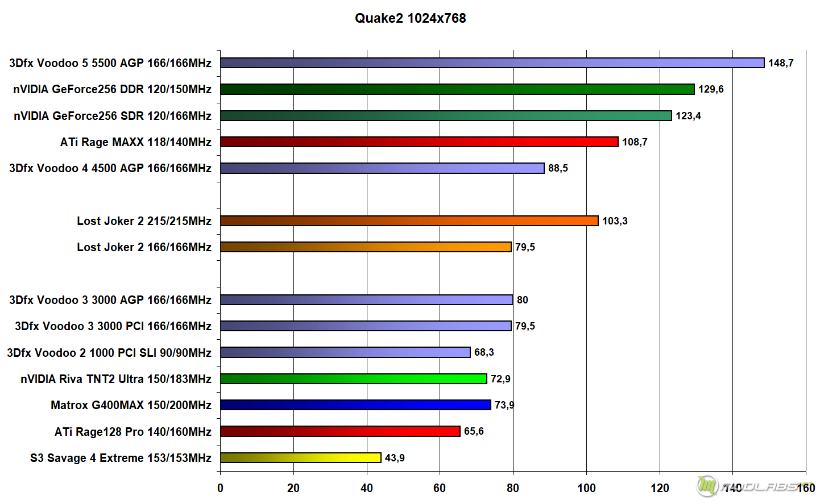Click the value '103,3'
This screenshot has height=504, width=820.
click(615, 221)
